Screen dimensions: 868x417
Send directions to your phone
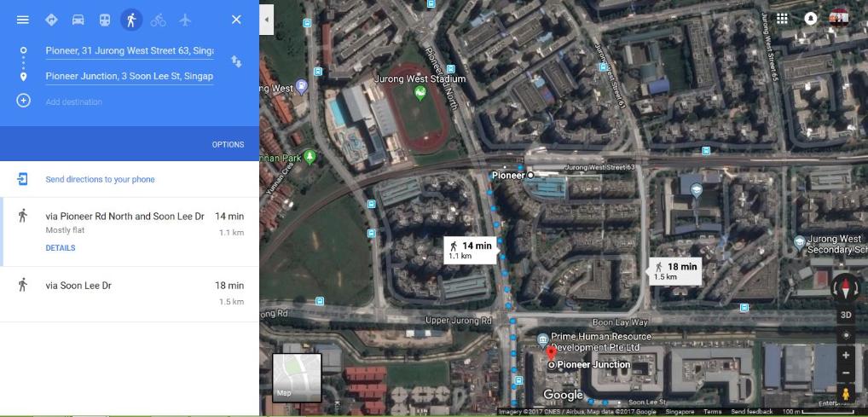point(101,179)
